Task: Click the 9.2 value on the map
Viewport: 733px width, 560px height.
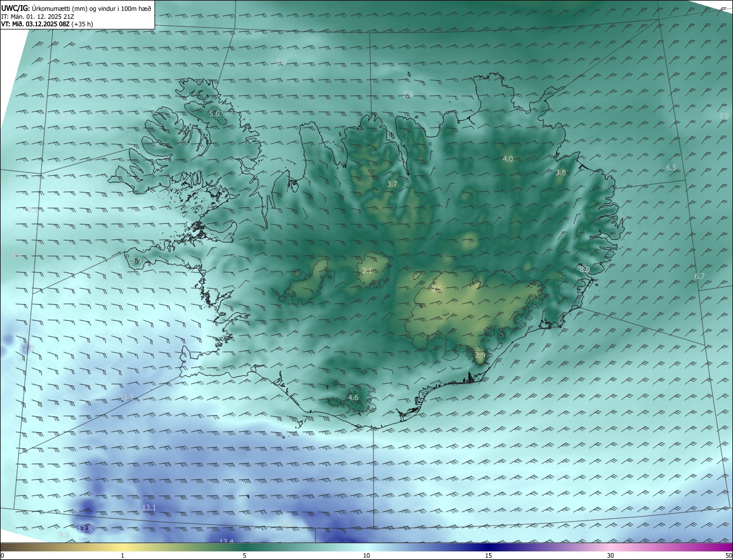Action: 62,116
